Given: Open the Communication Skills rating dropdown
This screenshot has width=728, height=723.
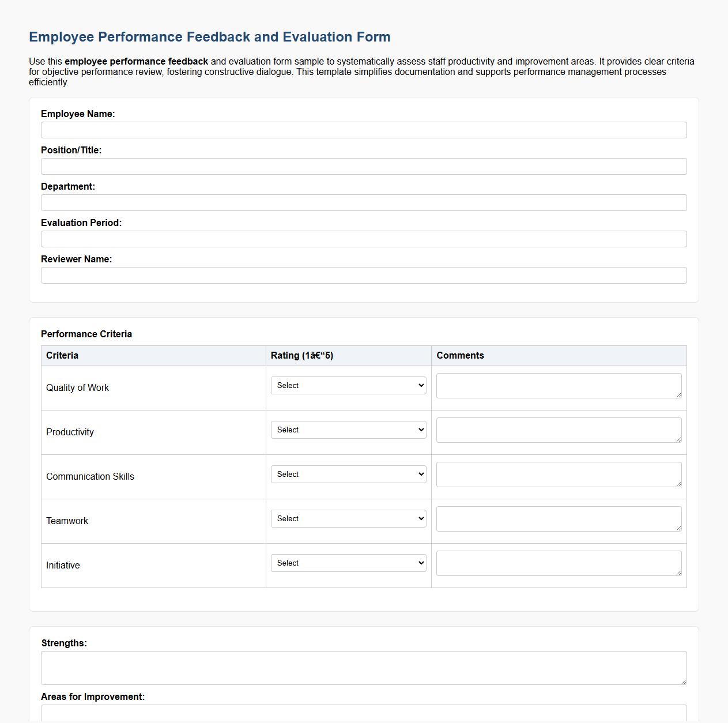Looking at the screenshot, I should [348, 474].
